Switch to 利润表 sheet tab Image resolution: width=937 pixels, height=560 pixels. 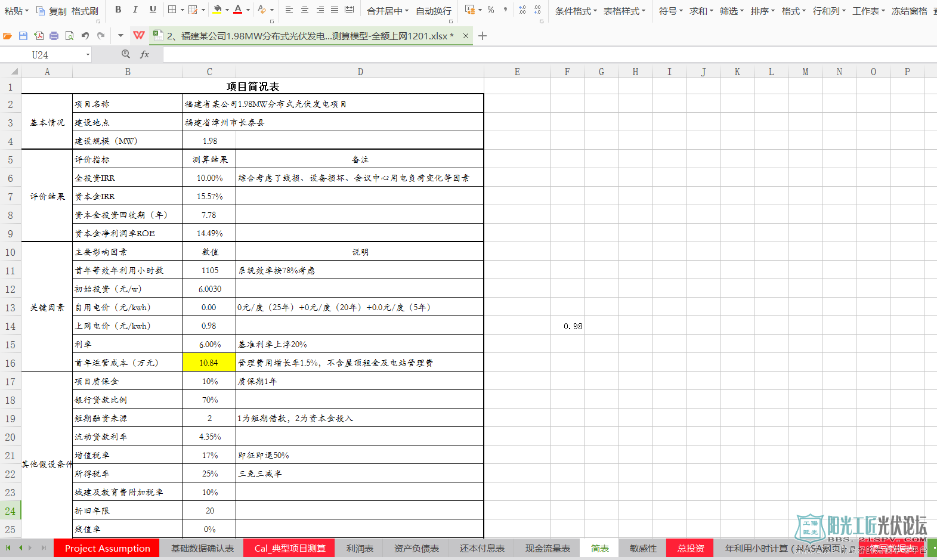[x=360, y=548]
